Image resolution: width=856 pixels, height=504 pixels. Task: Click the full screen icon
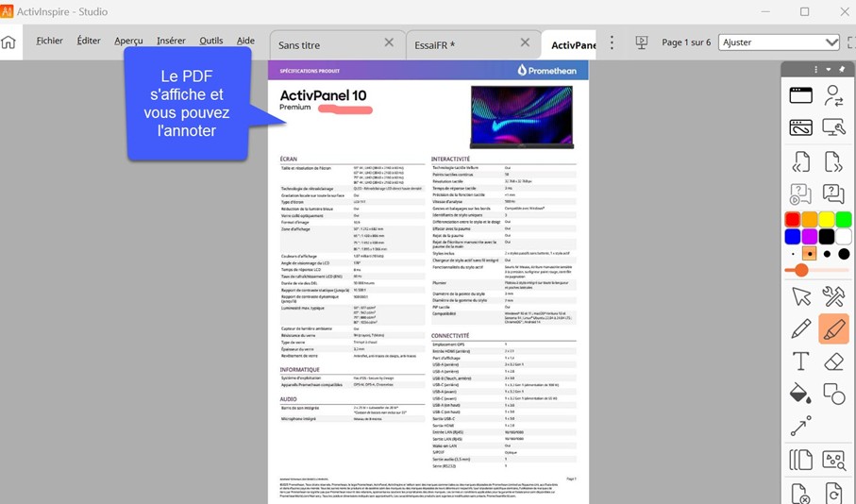click(851, 42)
